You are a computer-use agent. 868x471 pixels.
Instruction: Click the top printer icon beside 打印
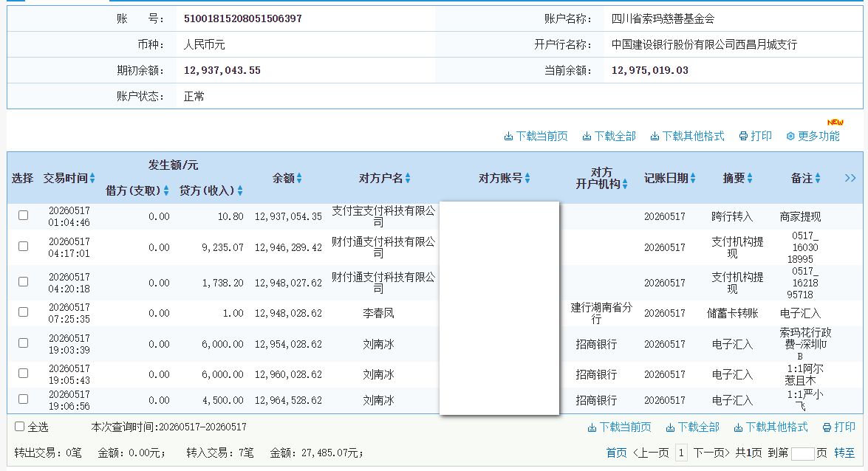tap(743, 136)
